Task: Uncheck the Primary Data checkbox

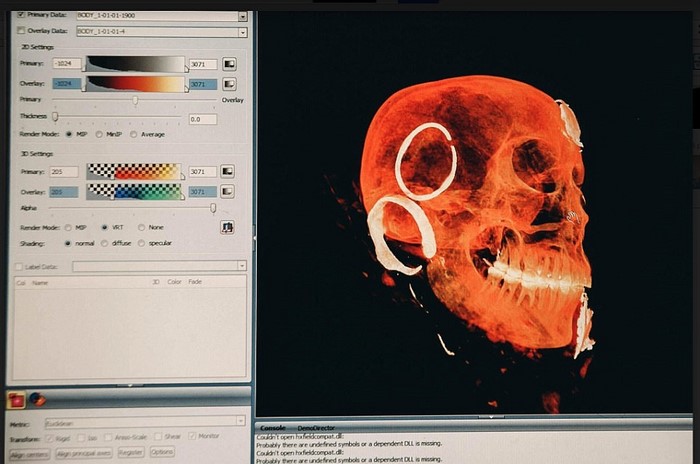Action: tap(23, 15)
